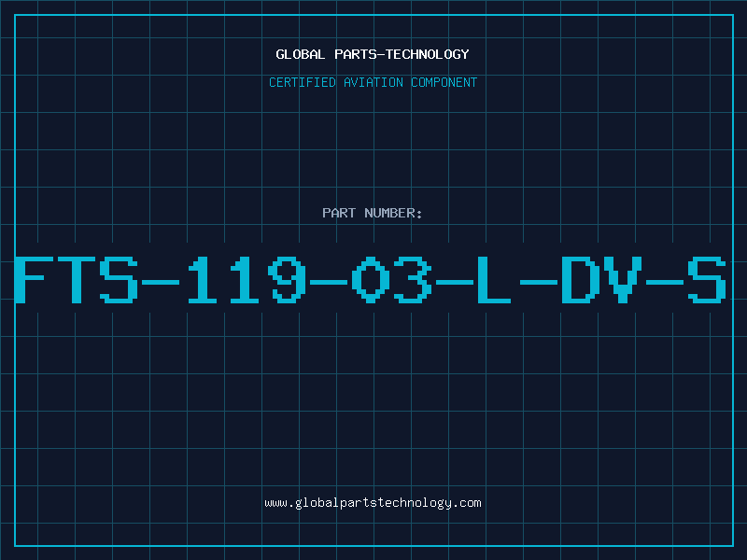Click the final S in part number
This screenshot has height=560, width=747.
(x=707, y=280)
